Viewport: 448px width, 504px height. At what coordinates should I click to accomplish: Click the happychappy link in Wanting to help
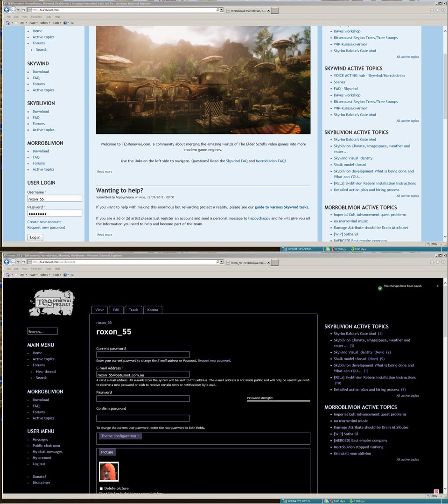(x=259, y=218)
